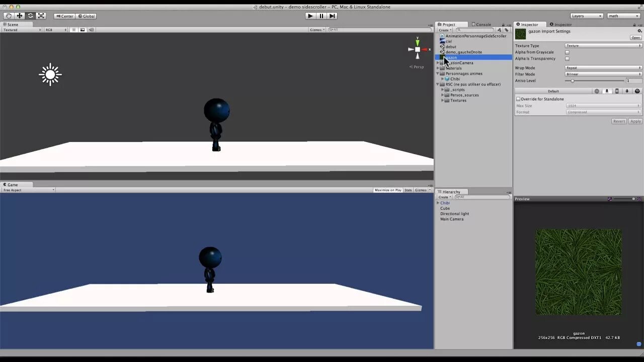The image size is (644, 362).
Task: Expand the Chibi prefab in Project
Action: click(442, 79)
